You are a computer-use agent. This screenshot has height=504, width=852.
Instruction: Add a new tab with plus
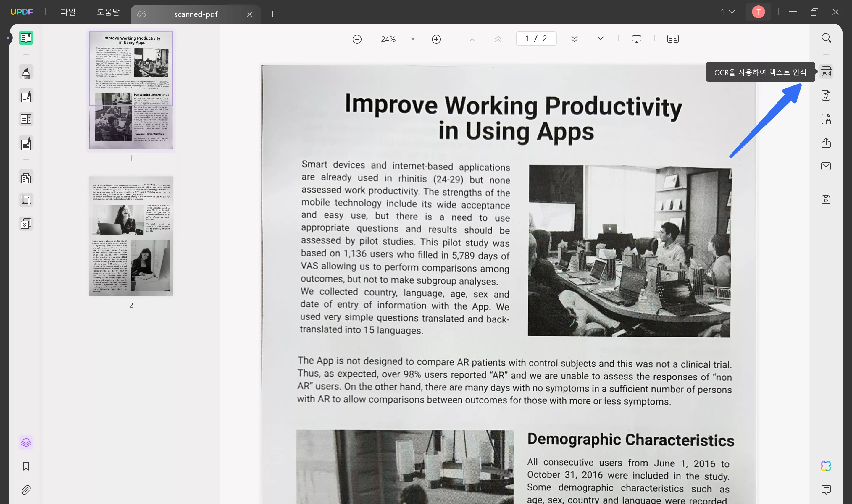272,14
